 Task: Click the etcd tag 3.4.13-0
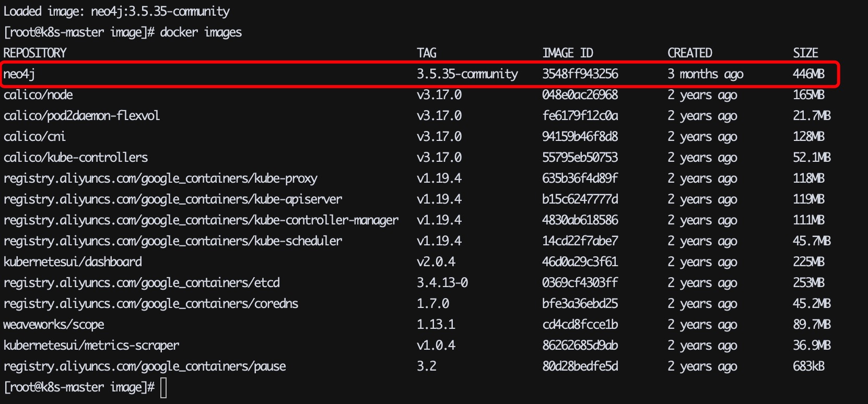pyautogui.click(x=442, y=283)
